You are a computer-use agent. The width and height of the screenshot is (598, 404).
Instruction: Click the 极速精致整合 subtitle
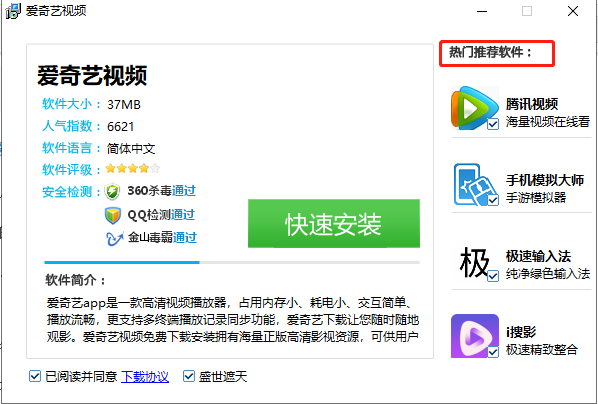(542, 349)
